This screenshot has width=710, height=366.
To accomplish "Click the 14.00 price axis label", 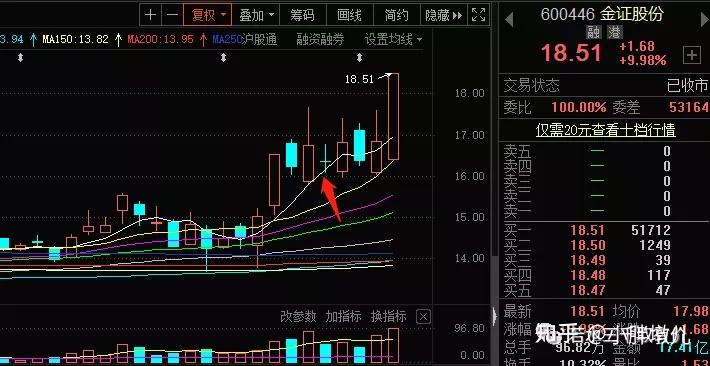I will (470, 258).
